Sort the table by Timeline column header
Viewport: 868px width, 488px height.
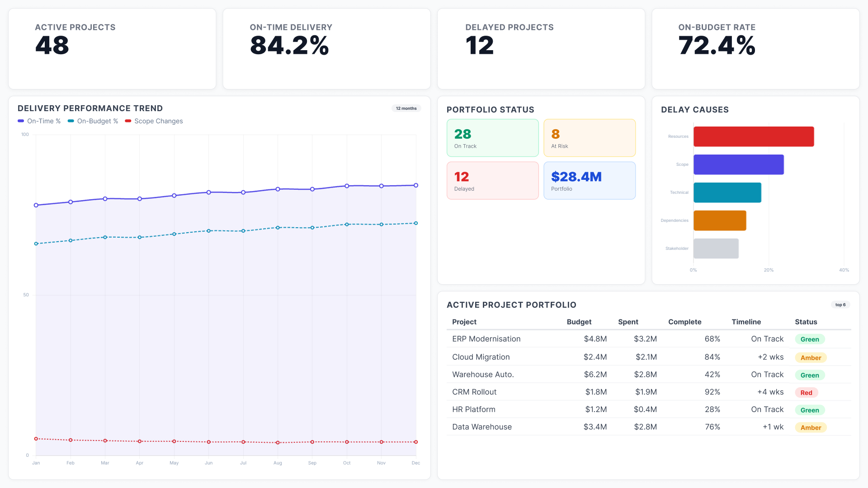[x=746, y=322]
